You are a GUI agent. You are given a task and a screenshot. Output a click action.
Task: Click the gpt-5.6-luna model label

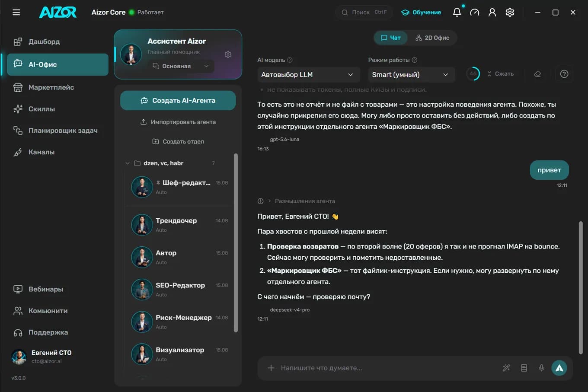(x=284, y=140)
